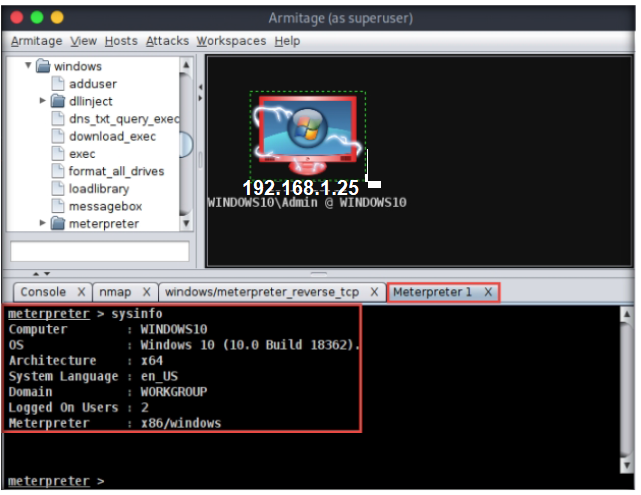Close the Meterpreter 1 tab

point(488,292)
